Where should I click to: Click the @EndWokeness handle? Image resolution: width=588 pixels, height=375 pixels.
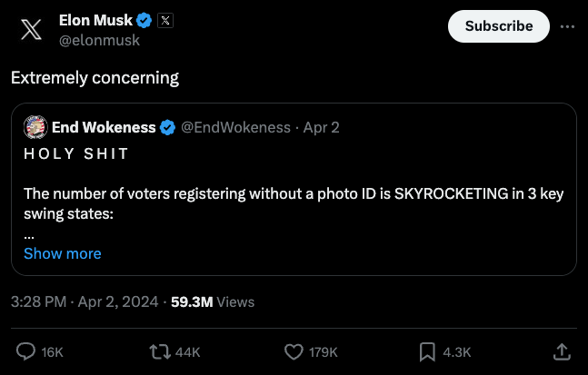[235, 128]
